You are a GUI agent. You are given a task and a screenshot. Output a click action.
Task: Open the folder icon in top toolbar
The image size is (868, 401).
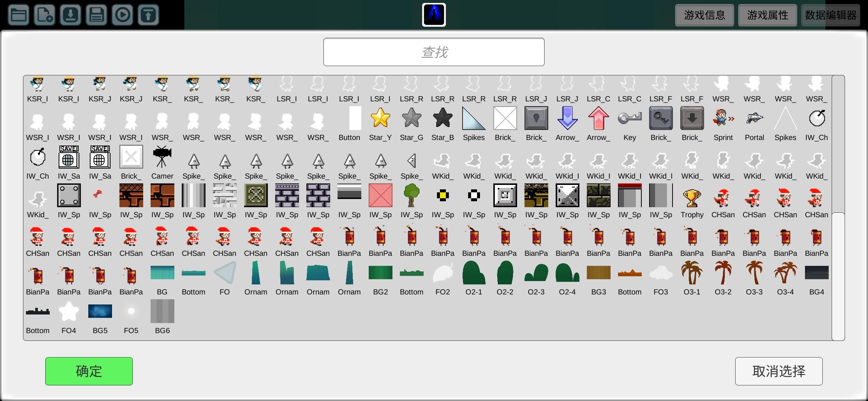pyautogui.click(x=19, y=15)
